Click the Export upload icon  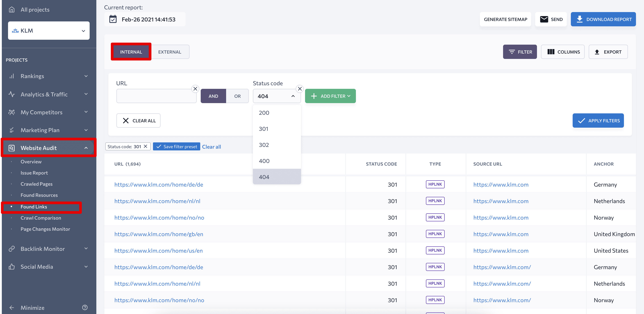tap(597, 52)
